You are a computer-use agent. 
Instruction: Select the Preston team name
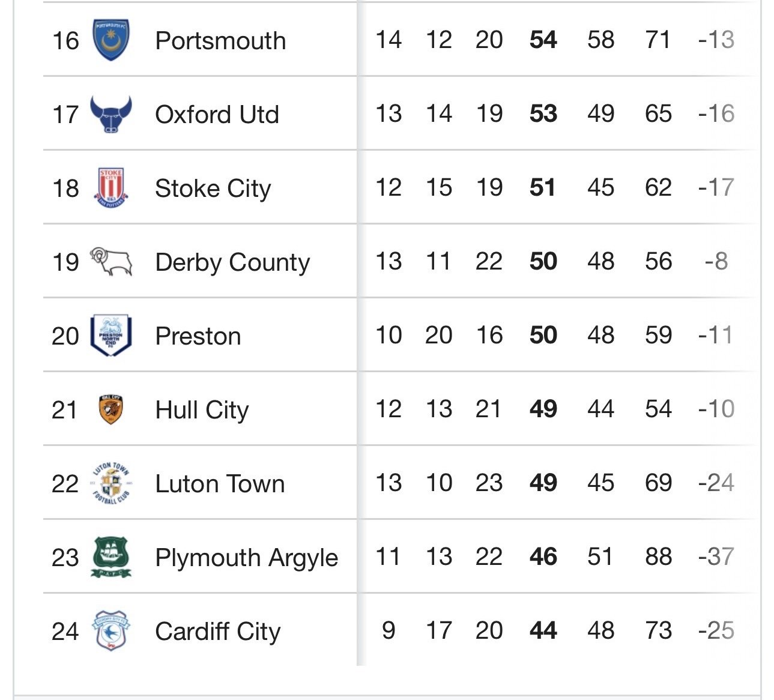click(198, 336)
